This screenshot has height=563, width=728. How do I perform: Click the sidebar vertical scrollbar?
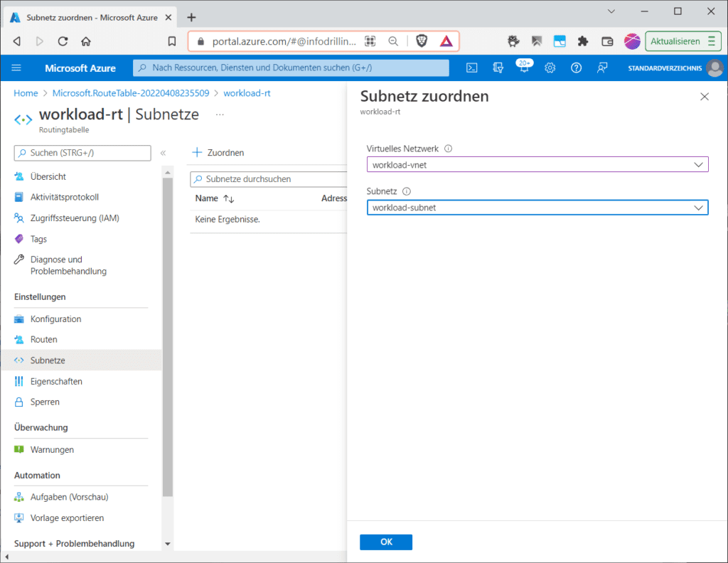click(x=168, y=336)
